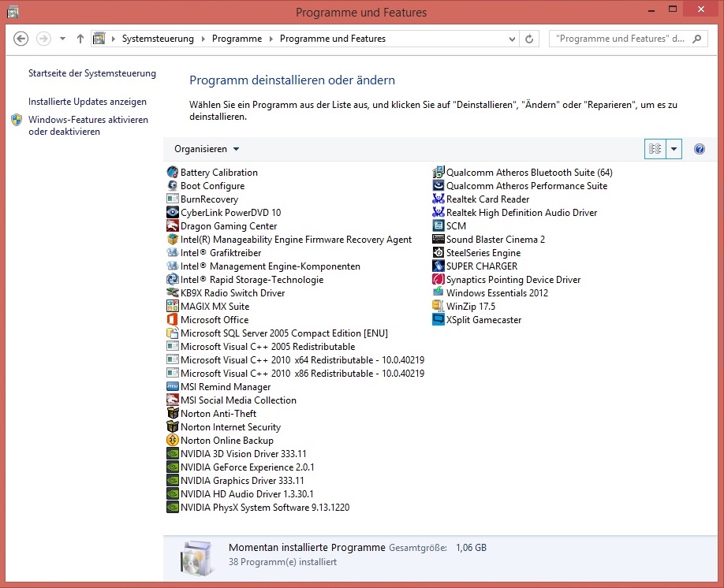Click the control panel icon in address bar

pyautogui.click(x=99, y=39)
